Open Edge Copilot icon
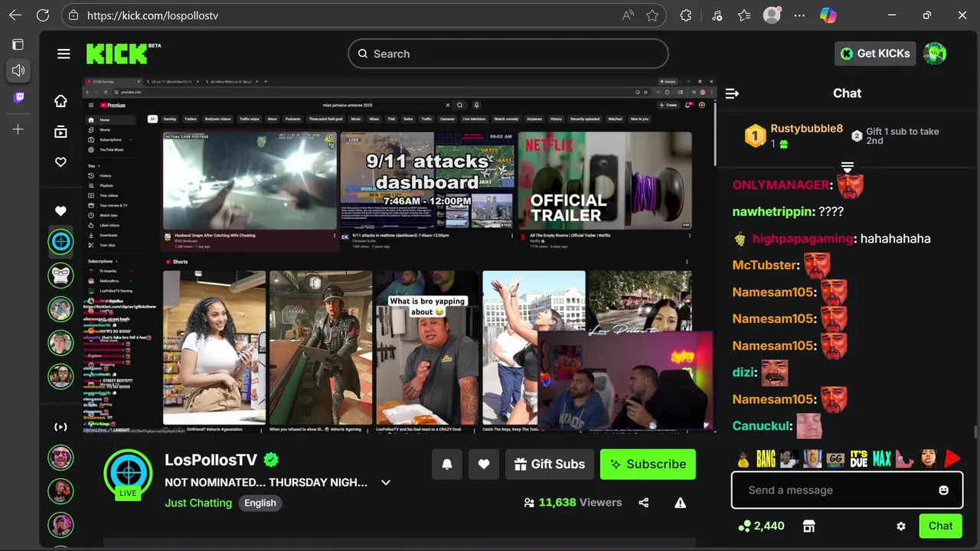The image size is (980, 551). 828,15
